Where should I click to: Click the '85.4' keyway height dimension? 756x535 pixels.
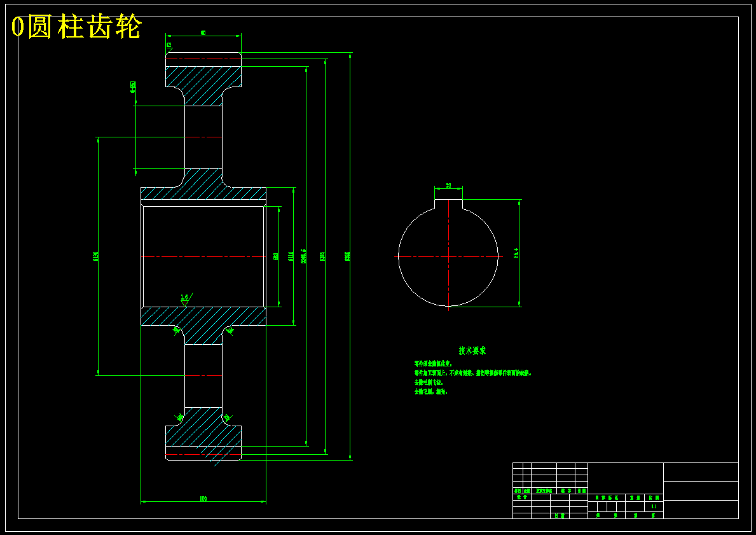pyautogui.click(x=516, y=253)
